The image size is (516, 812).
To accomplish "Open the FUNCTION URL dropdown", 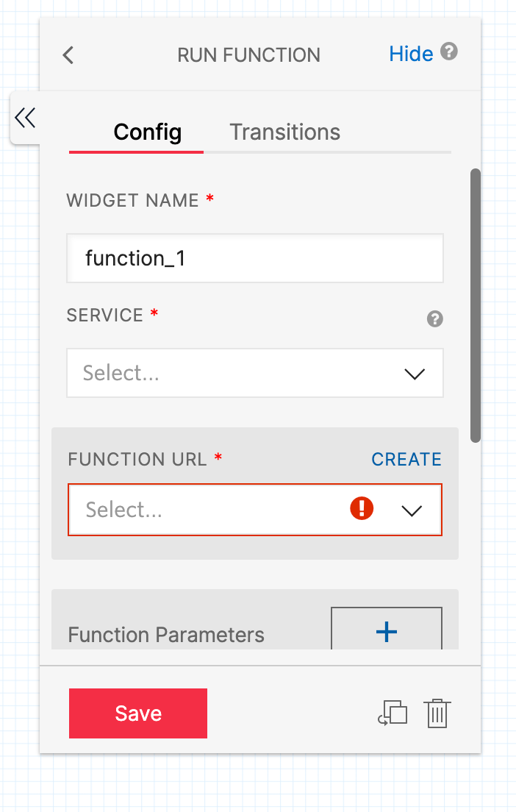I will click(255, 509).
